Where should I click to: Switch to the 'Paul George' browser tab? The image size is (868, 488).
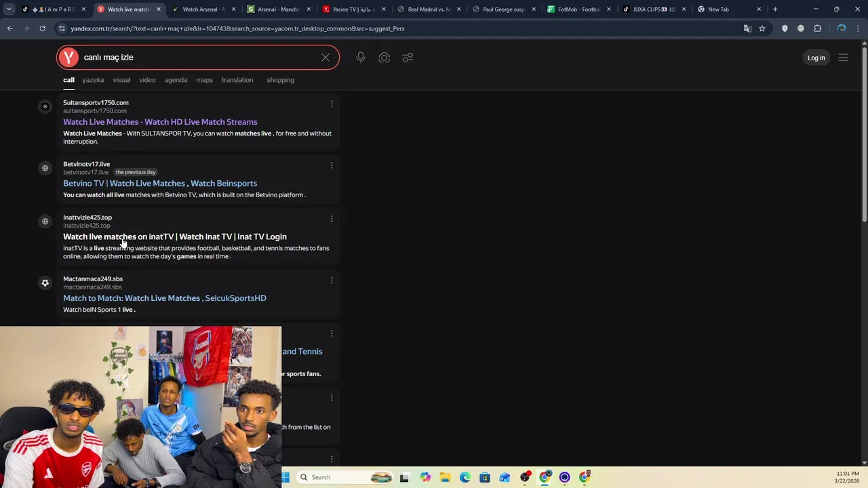(502, 9)
